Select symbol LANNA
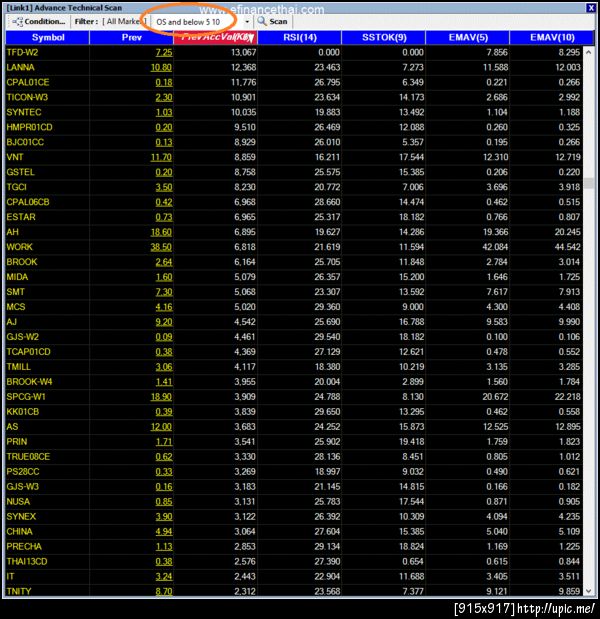This screenshot has width=600, height=619. [x=21, y=68]
